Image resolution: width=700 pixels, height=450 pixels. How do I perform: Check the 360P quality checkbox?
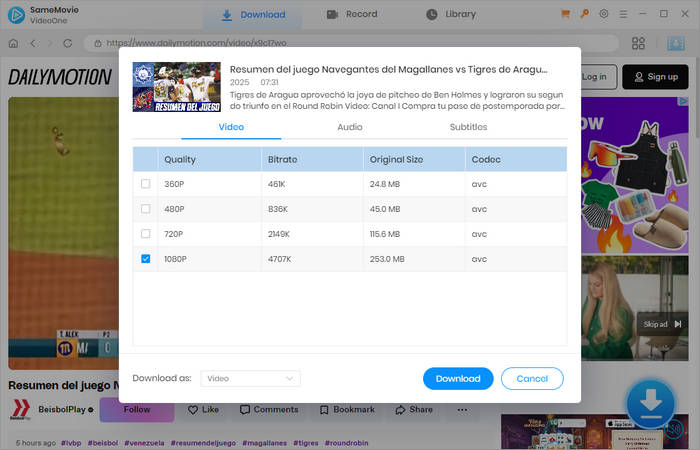(x=146, y=184)
